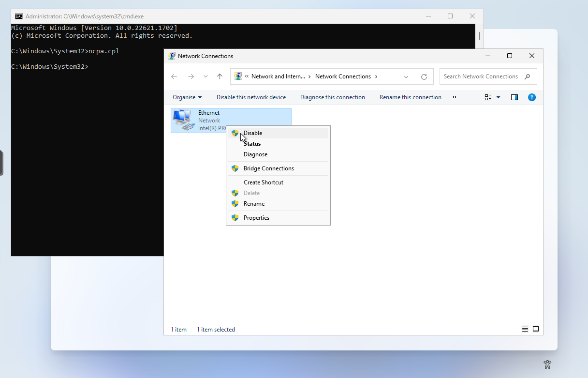Click Network and Internet breadcrumb
The image size is (588, 378).
[x=278, y=76]
